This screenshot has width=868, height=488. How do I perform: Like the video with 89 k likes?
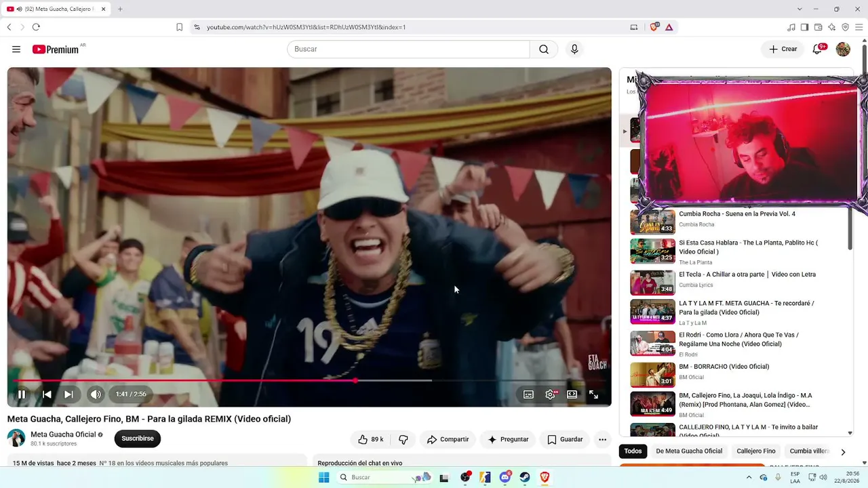[x=371, y=439]
